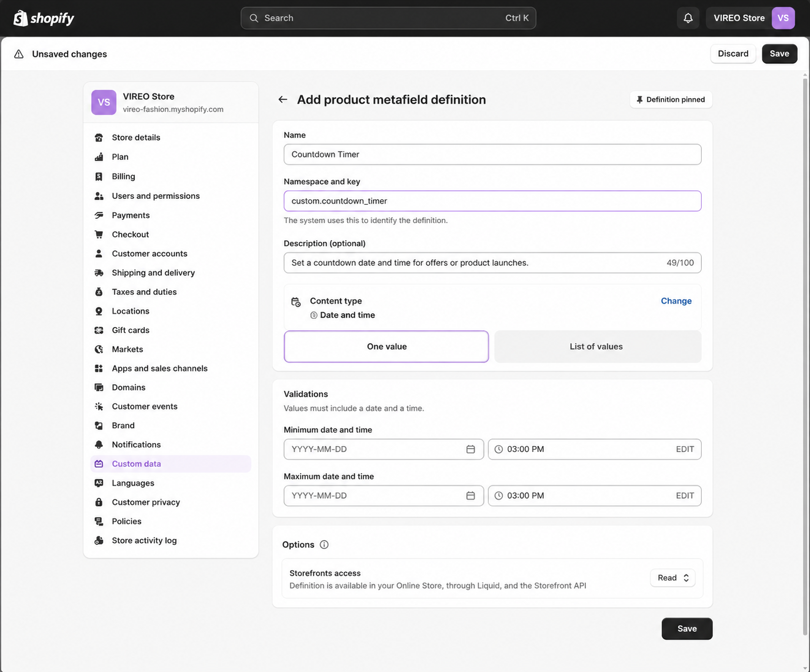Screen dimensions: 810x672
Task: Click the Minimum date YYYY-MM-DD field
Action: click(x=384, y=449)
